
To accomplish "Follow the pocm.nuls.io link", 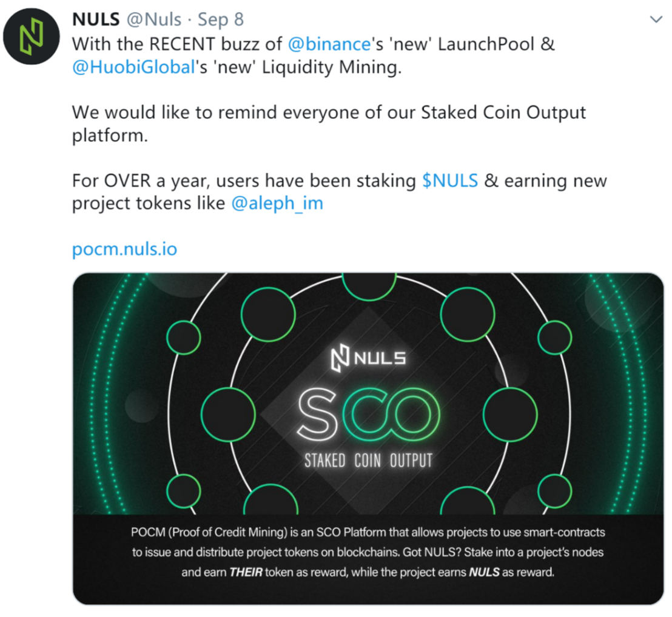I will 124,248.
